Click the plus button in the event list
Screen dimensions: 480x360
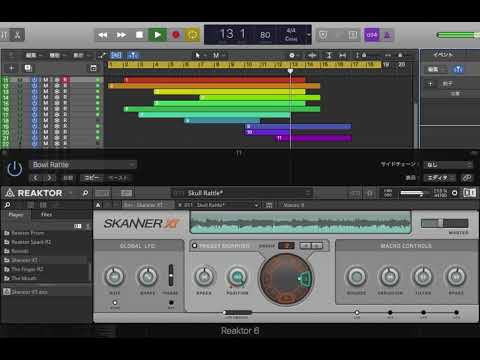coord(430,84)
